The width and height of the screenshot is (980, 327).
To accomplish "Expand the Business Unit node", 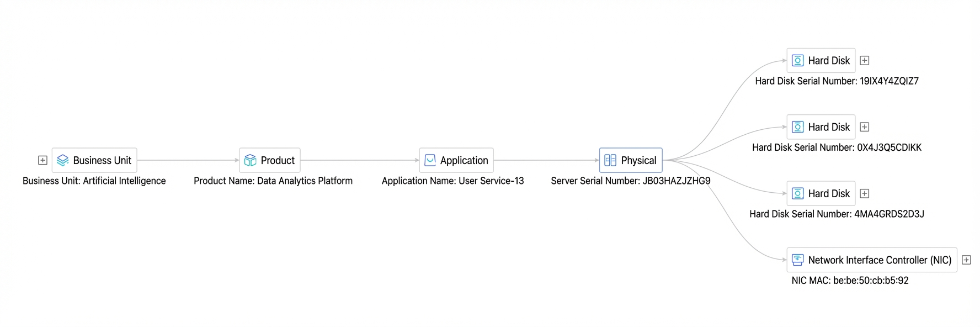I will (x=42, y=160).
